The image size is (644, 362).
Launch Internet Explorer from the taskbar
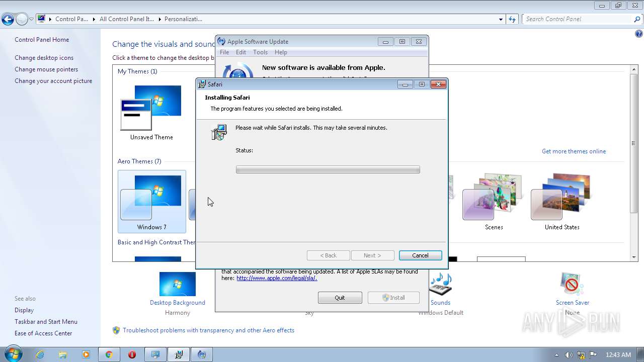pos(40,354)
